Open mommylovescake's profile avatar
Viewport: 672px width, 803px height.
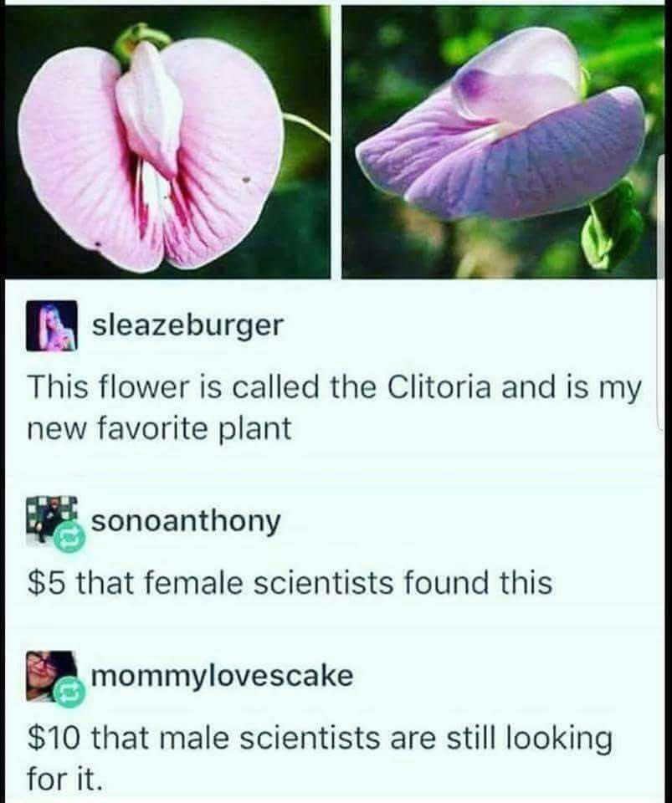point(51,677)
